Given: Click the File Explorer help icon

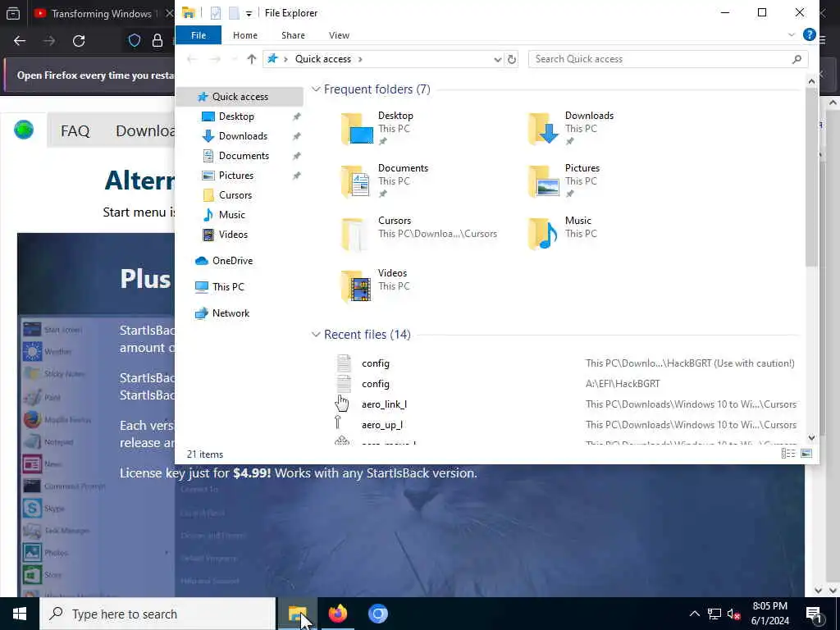Looking at the screenshot, I should click(x=809, y=34).
